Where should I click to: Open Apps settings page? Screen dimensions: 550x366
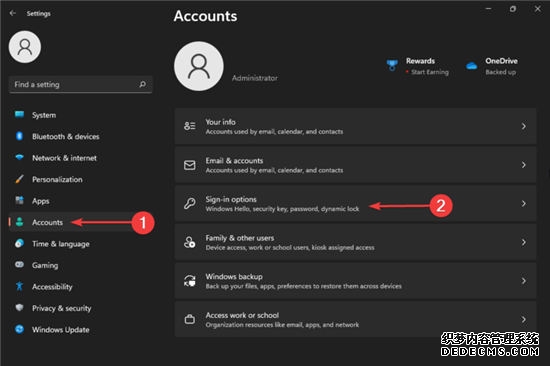pos(81,201)
